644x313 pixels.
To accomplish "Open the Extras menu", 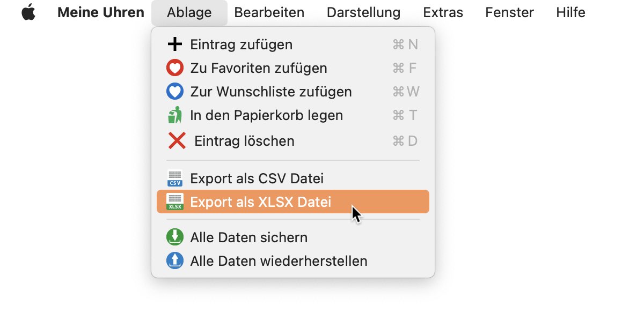I will [x=443, y=12].
